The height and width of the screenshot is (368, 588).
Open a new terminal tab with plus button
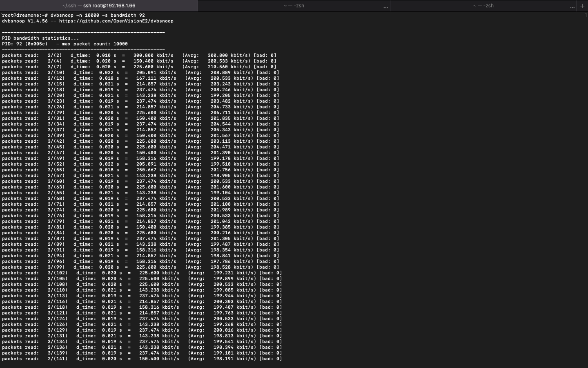(x=582, y=6)
